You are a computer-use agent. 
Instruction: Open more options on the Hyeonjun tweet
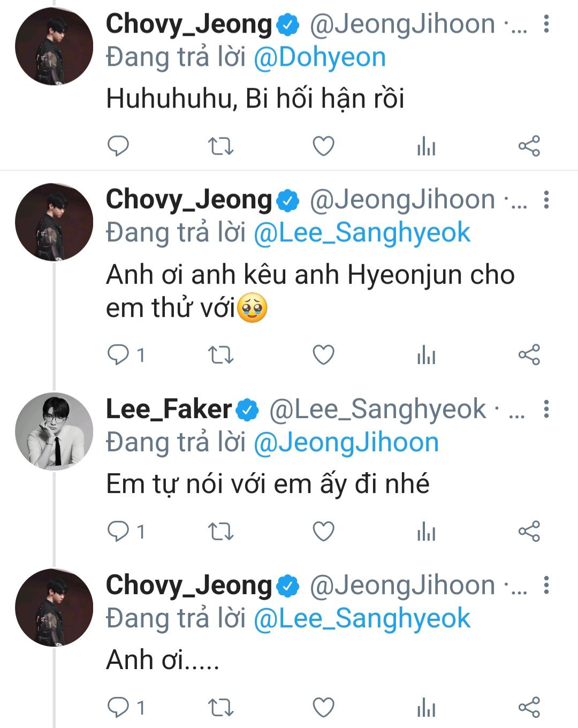point(546,200)
